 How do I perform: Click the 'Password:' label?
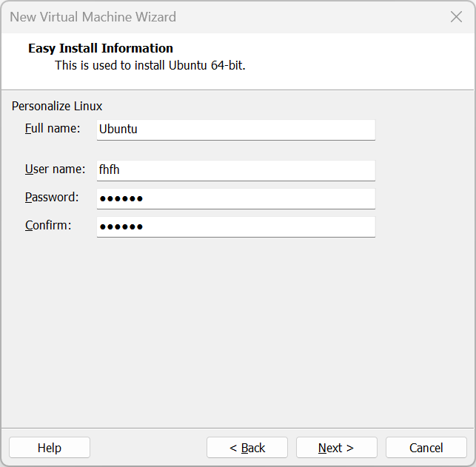(x=52, y=198)
